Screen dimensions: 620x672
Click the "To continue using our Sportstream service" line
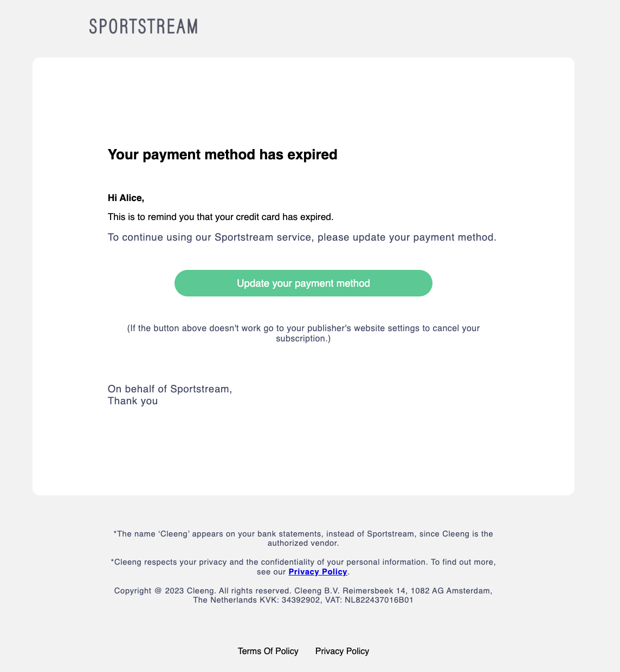tap(302, 237)
